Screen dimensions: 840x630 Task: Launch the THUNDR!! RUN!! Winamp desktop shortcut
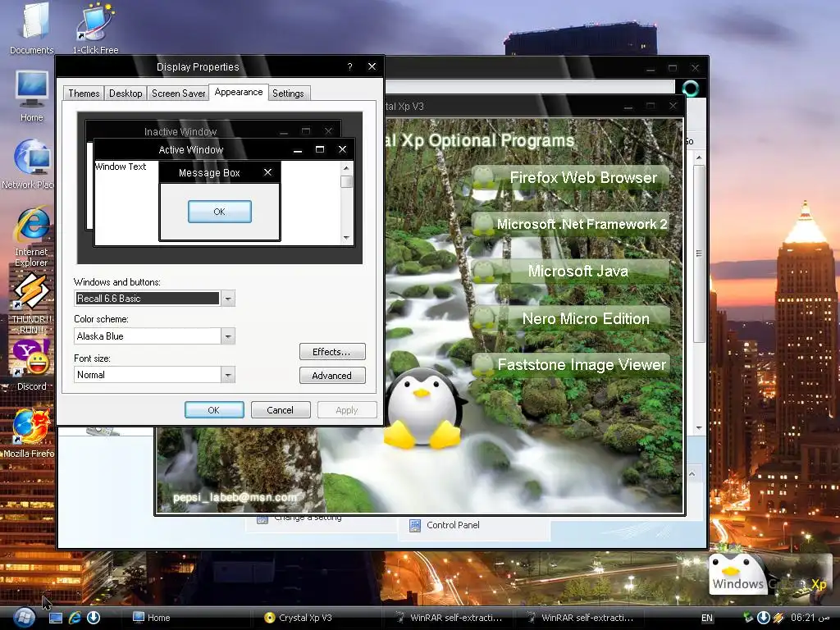pos(32,304)
